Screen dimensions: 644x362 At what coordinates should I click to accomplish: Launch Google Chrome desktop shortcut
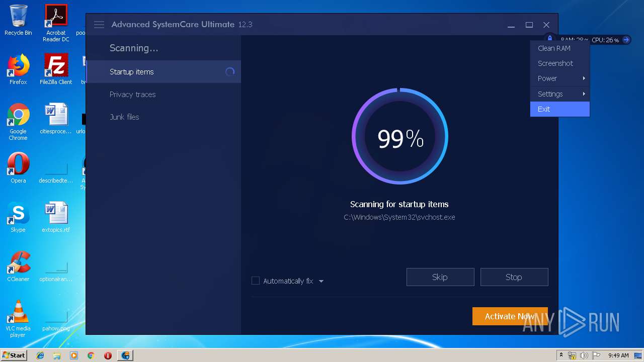click(18, 122)
